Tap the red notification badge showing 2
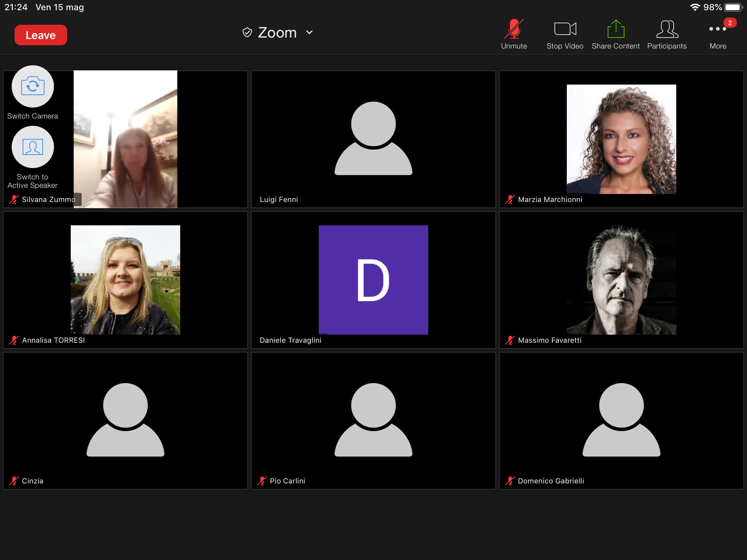This screenshot has width=747, height=560. tap(730, 23)
